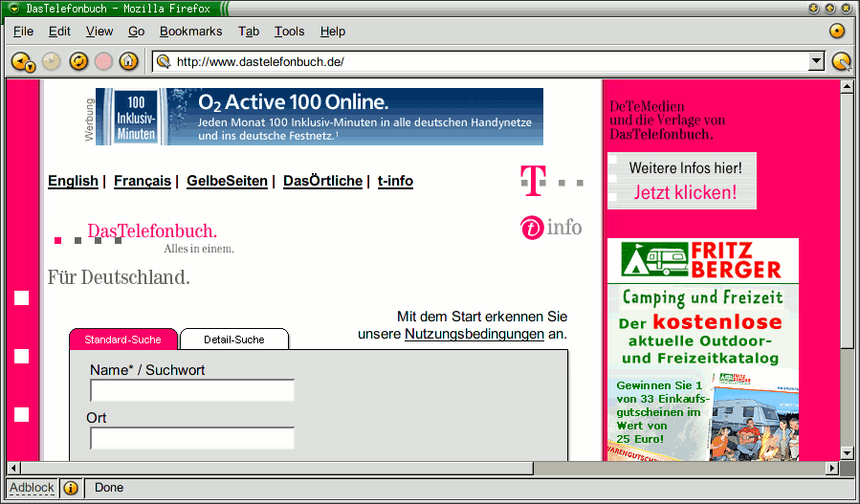Open the Tools menu
860x504 pixels.
coord(289,32)
